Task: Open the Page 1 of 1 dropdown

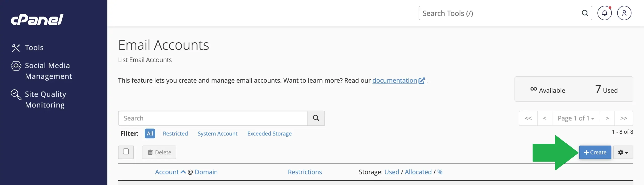Action: click(x=576, y=118)
